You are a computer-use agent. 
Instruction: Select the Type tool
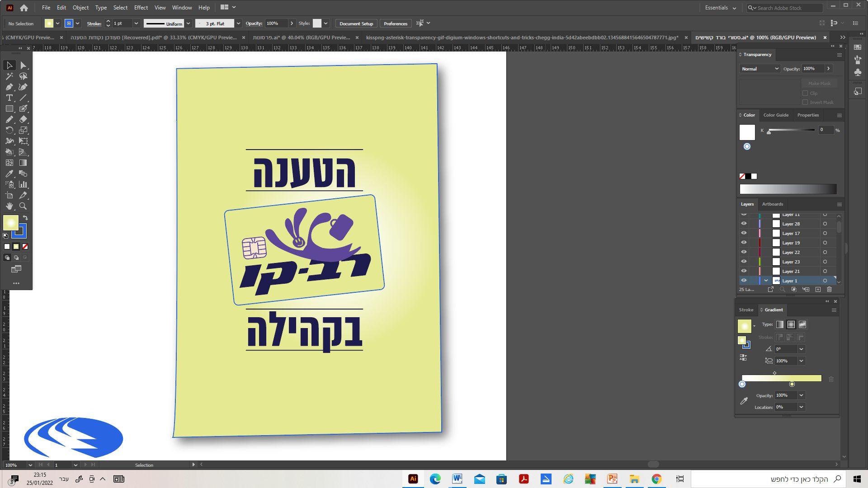pyautogui.click(x=9, y=98)
